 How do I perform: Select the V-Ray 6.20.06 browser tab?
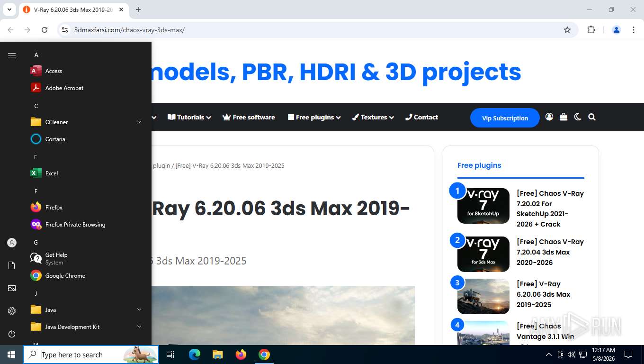click(x=73, y=9)
